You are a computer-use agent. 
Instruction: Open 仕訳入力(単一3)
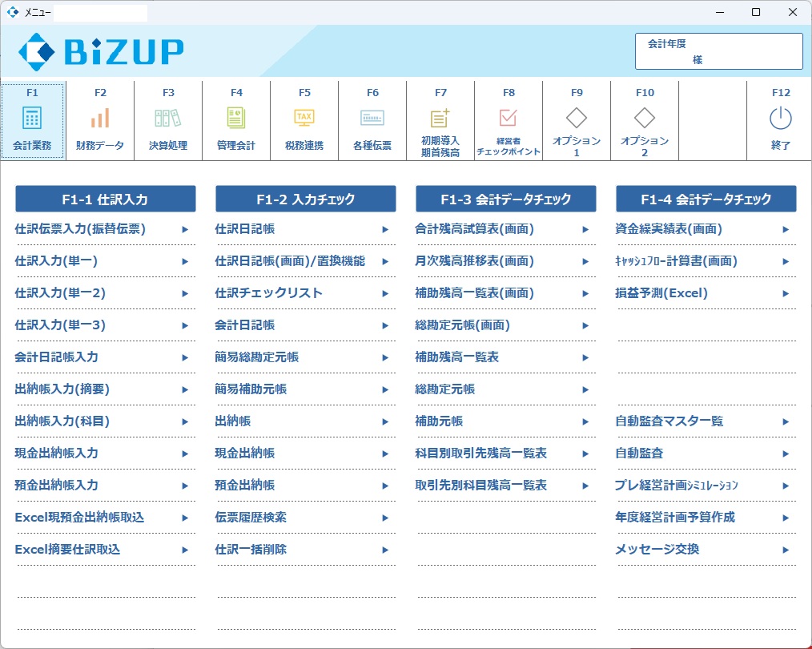click(60, 325)
